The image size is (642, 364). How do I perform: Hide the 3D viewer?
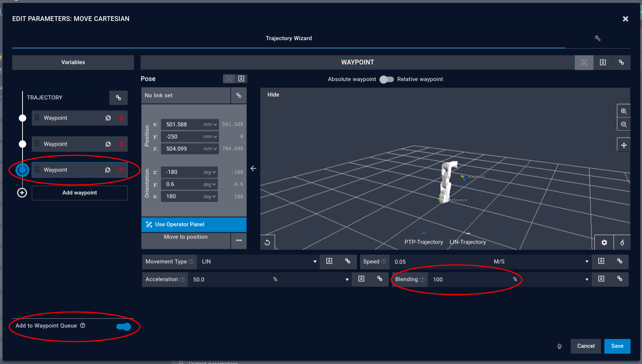(273, 95)
